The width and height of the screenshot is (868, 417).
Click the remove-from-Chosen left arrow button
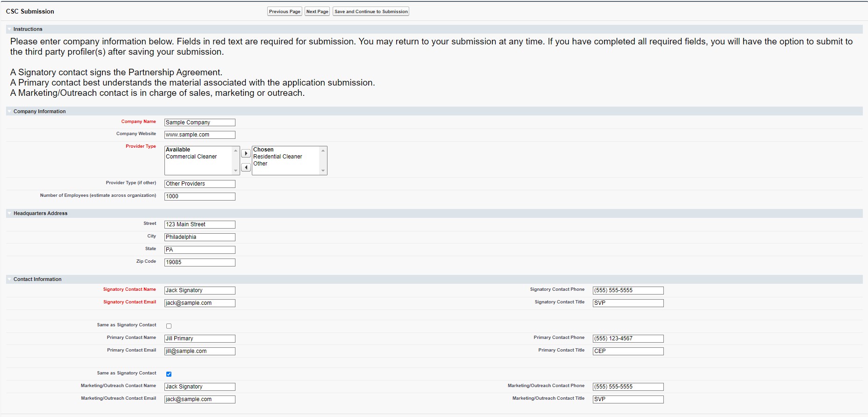(x=246, y=167)
